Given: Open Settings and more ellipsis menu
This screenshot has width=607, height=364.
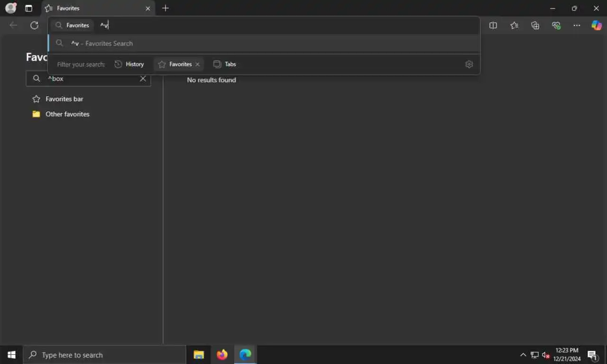Looking at the screenshot, I should (x=577, y=25).
